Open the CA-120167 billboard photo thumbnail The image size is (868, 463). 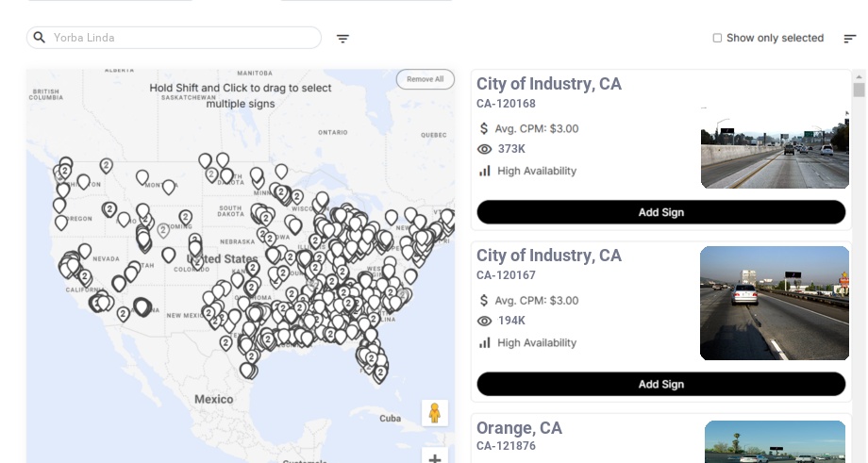tap(774, 303)
